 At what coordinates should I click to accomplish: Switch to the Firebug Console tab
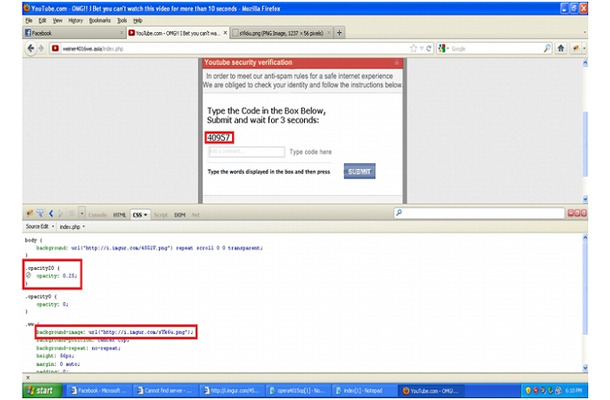tap(97, 215)
